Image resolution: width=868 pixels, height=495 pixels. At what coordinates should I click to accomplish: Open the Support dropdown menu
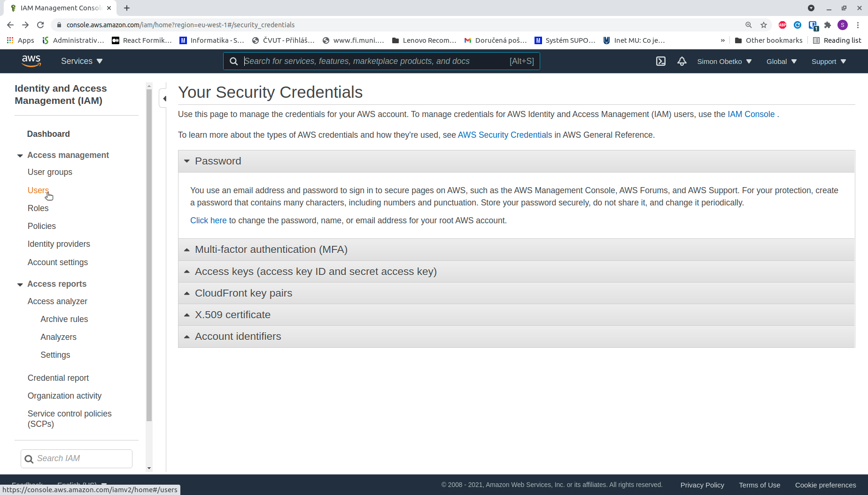pyautogui.click(x=829, y=61)
